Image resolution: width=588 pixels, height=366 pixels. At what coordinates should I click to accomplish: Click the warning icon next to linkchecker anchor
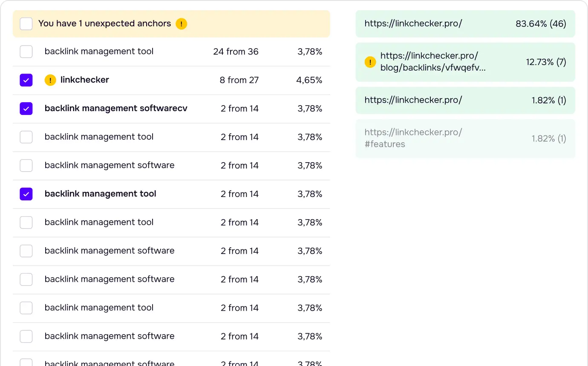[50, 80]
